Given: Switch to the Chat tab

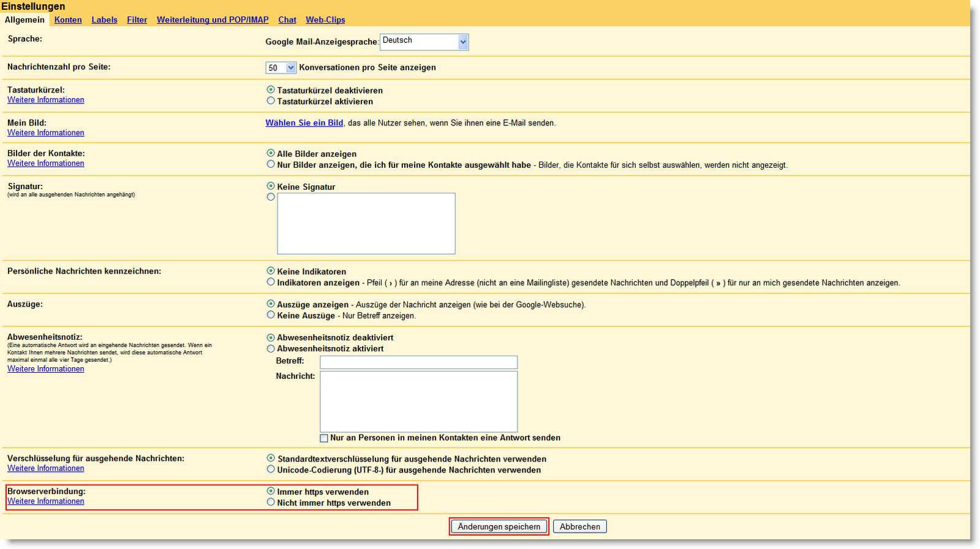Looking at the screenshot, I should point(287,20).
